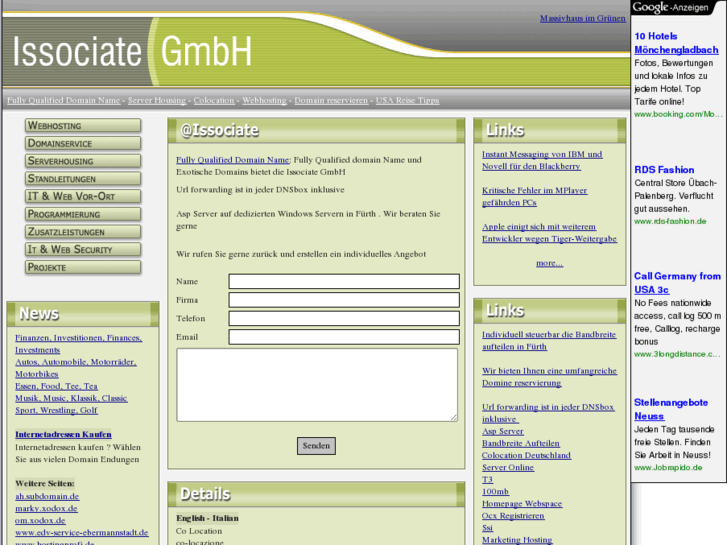The height and width of the screenshot is (545, 727).
Task: Click the Google-Anzeigen label
Action: click(x=670, y=7)
